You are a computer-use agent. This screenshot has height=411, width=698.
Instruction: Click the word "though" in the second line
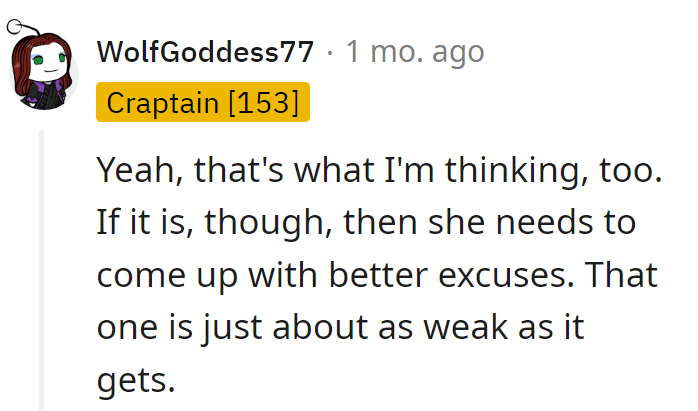click(247, 222)
